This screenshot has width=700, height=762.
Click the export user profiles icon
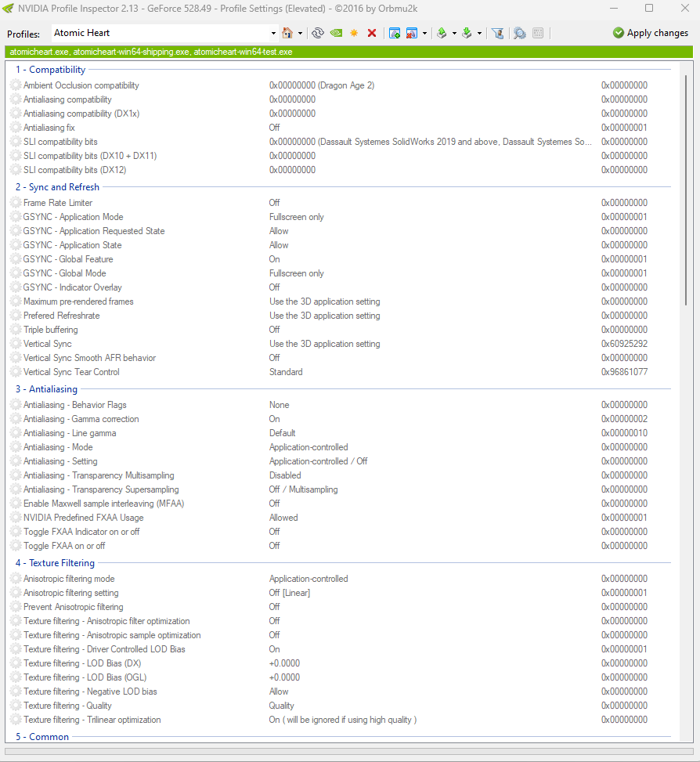coord(442,33)
